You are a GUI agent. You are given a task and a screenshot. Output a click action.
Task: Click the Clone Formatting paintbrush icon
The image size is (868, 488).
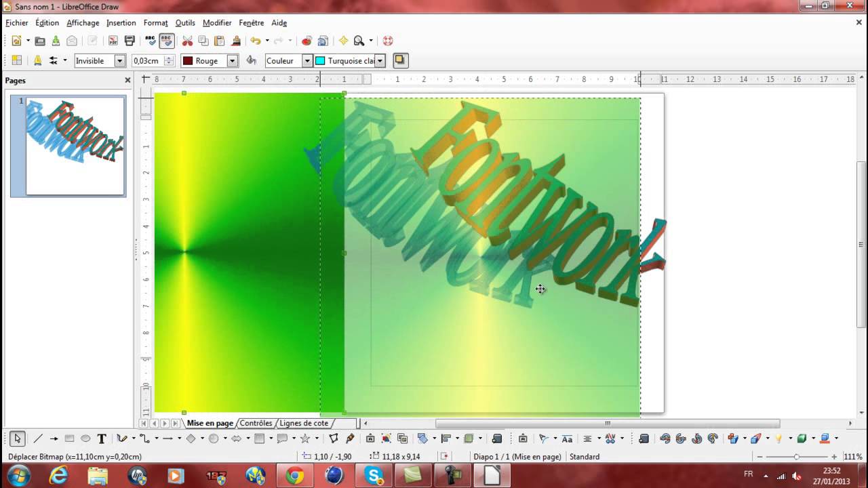236,41
